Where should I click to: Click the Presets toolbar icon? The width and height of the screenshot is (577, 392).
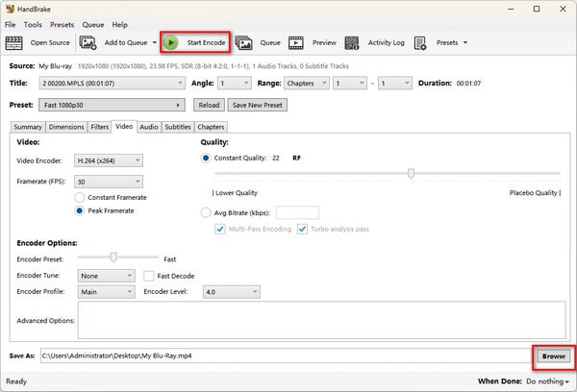click(x=422, y=42)
